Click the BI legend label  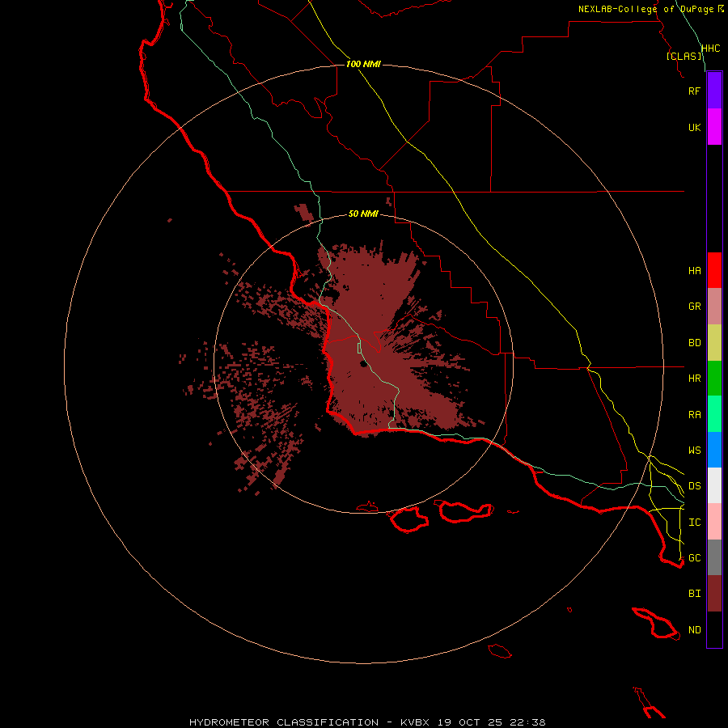pos(694,594)
